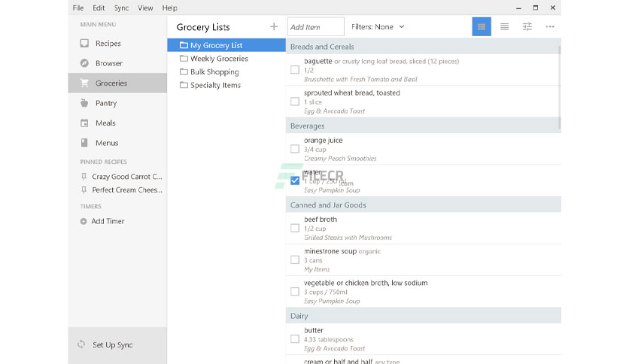Open the three-dots more options icon
This screenshot has width=629, height=364.
click(x=550, y=27)
